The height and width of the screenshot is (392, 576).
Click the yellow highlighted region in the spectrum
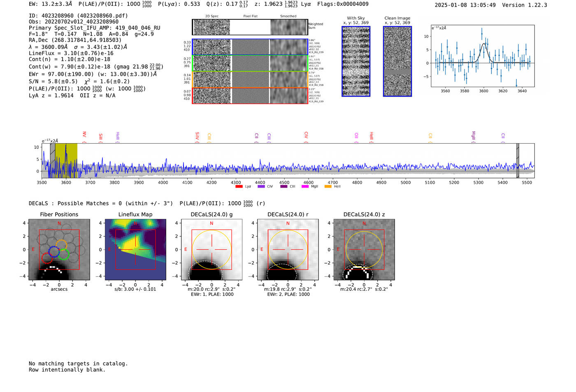coord(66,161)
